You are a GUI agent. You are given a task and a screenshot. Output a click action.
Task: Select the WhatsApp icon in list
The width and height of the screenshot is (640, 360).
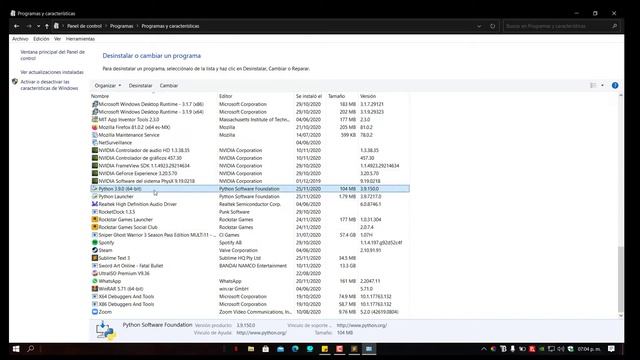pyautogui.click(x=95, y=281)
